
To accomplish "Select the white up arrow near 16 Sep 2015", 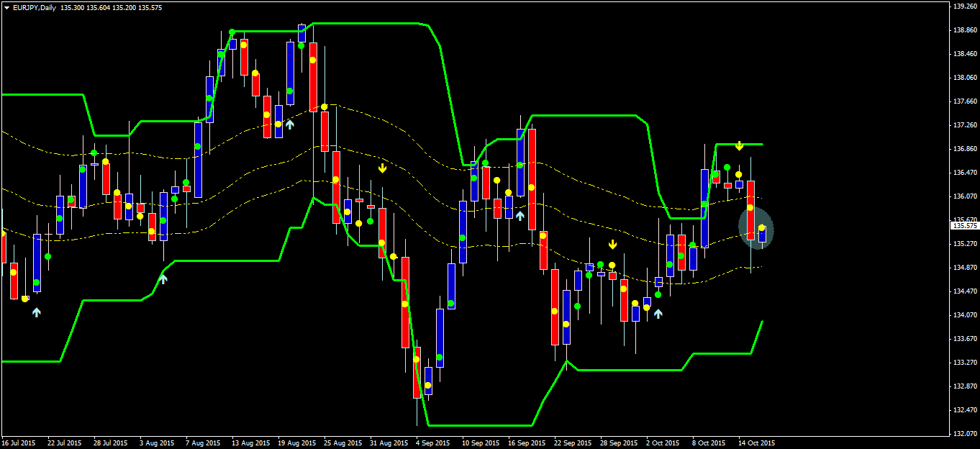I will (x=520, y=215).
